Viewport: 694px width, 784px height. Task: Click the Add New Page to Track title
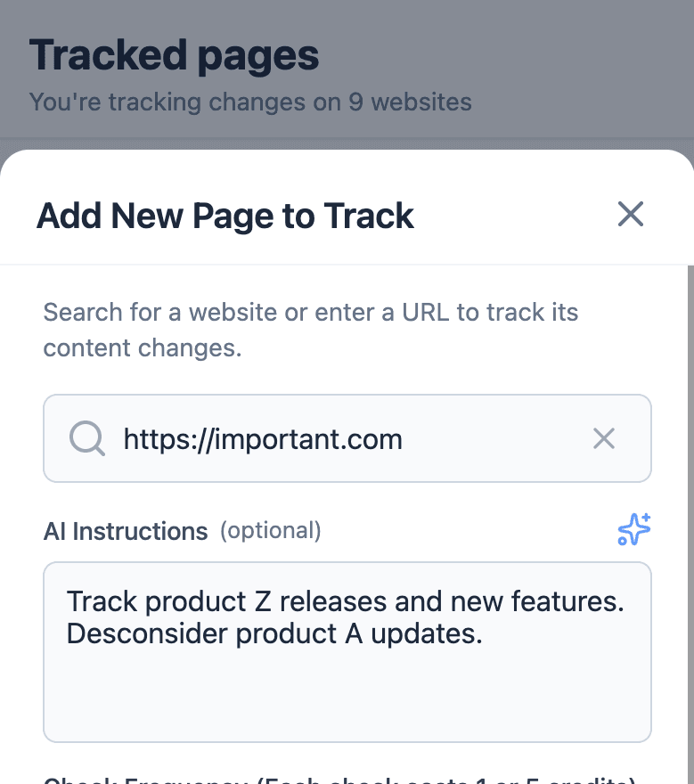(225, 216)
